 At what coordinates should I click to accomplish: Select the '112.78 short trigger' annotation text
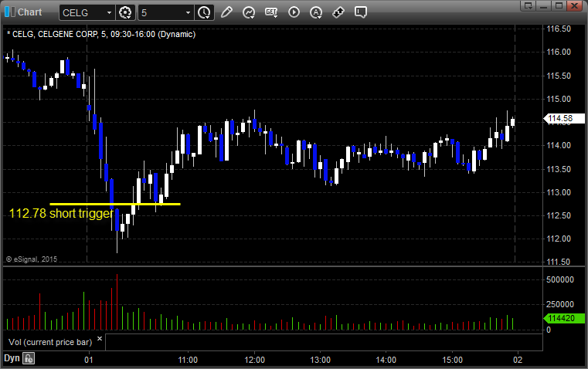coord(61,213)
